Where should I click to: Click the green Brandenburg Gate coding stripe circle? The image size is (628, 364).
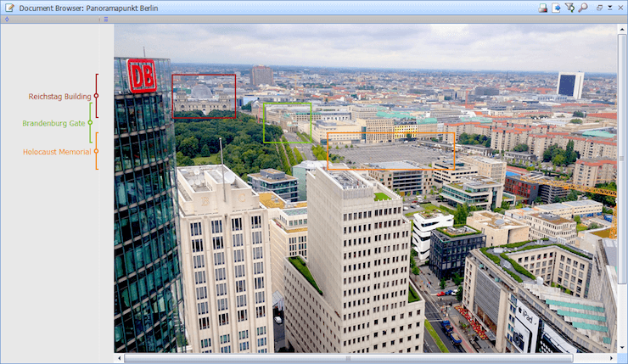(x=90, y=122)
